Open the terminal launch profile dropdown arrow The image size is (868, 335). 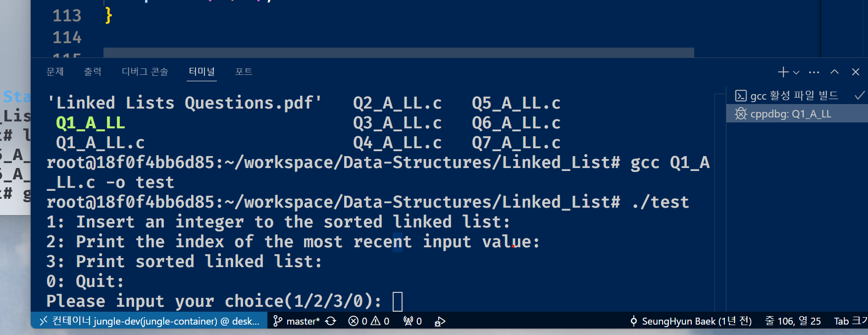point(796,72)
